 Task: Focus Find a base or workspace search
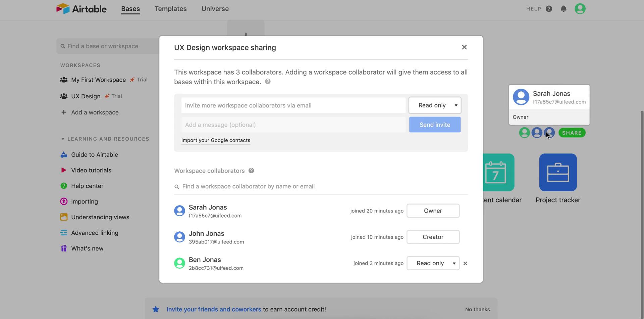pyautogui.click(x=108, y=46)
